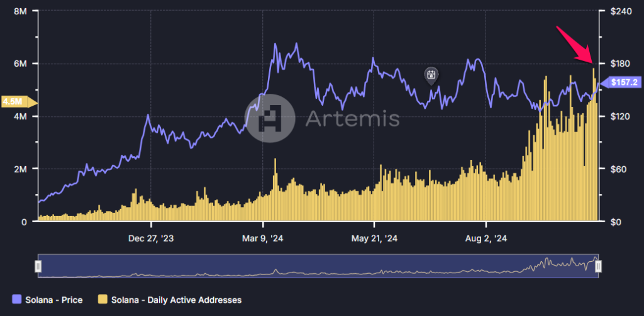The image size is (644, 316).
Task: Click the purple Price legend color square
Action: (x=17, y=300)
